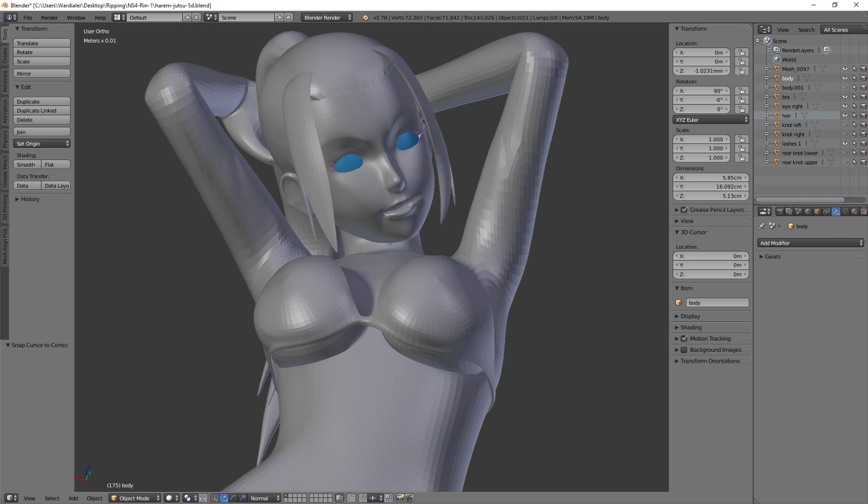Open the Set Origin dropdown
868x504 pixels.
42,144
